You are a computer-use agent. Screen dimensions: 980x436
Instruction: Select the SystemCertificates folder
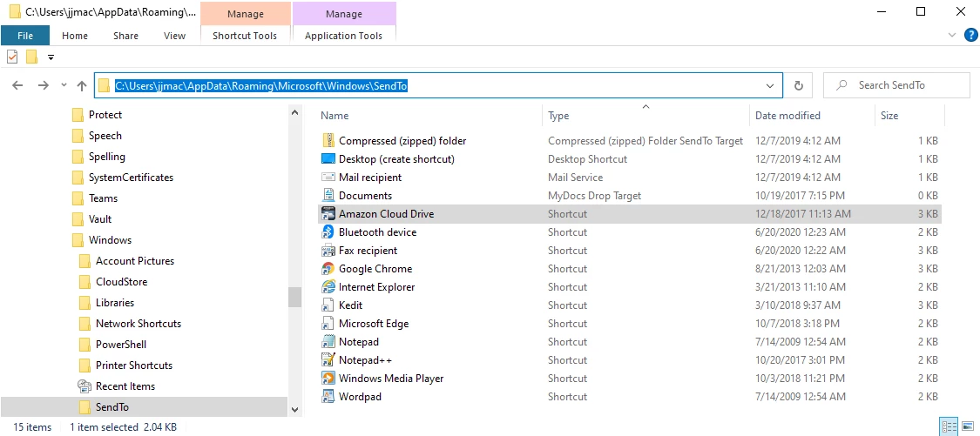click(x=131, y=178)
